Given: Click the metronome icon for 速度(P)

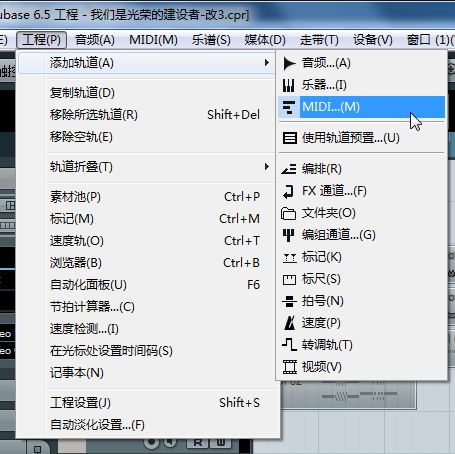Looking at the screenshot, I should tap(289, 323).
